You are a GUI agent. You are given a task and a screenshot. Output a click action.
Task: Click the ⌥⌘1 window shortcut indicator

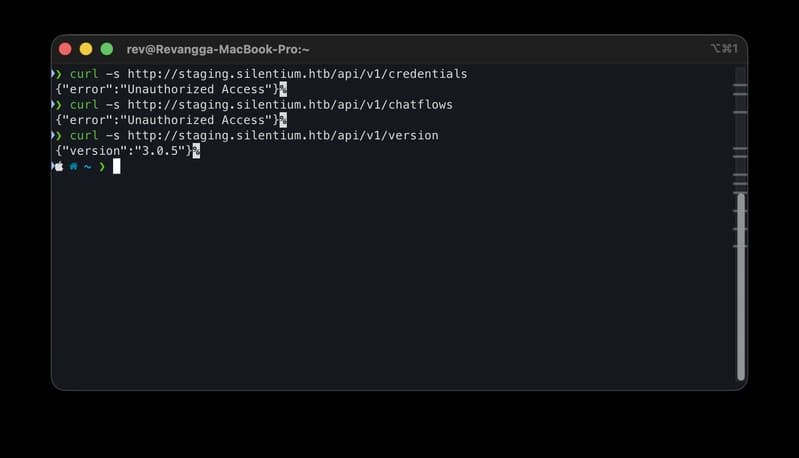[x=724, y=48]
